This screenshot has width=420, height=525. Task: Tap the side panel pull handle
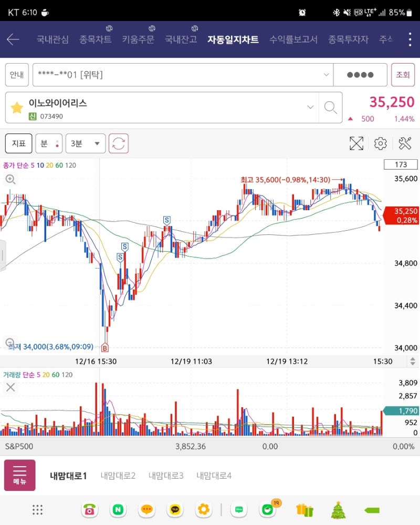(3, 255)
